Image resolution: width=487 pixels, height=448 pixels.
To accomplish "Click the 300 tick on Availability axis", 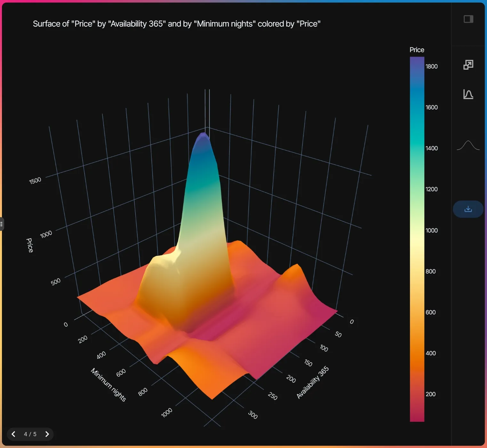I will tap(253, 415).
